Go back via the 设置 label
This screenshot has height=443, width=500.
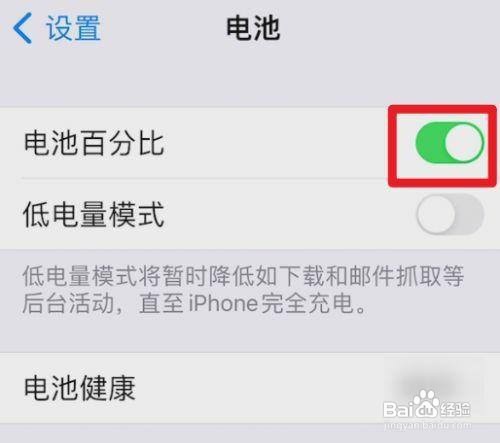coord(73,28)
